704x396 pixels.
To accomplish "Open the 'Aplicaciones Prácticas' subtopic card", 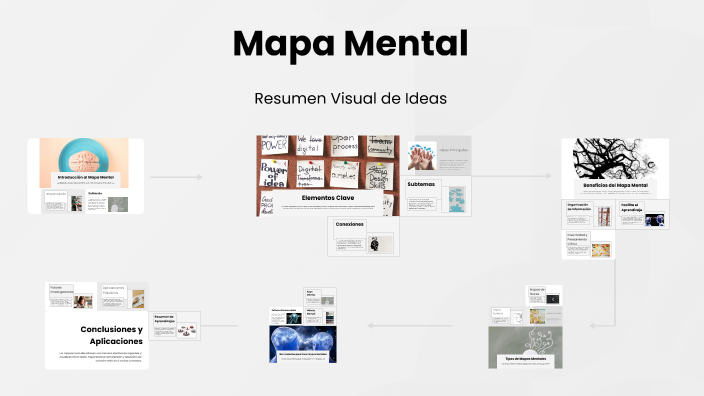I will pos(123,296).
